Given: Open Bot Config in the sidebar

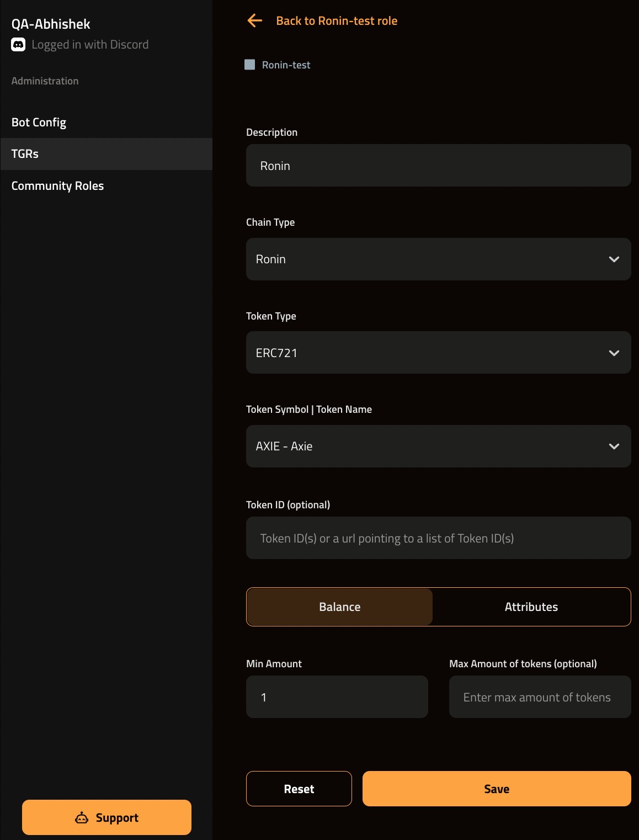Looking at the screenshot, I should coord(39,123).
